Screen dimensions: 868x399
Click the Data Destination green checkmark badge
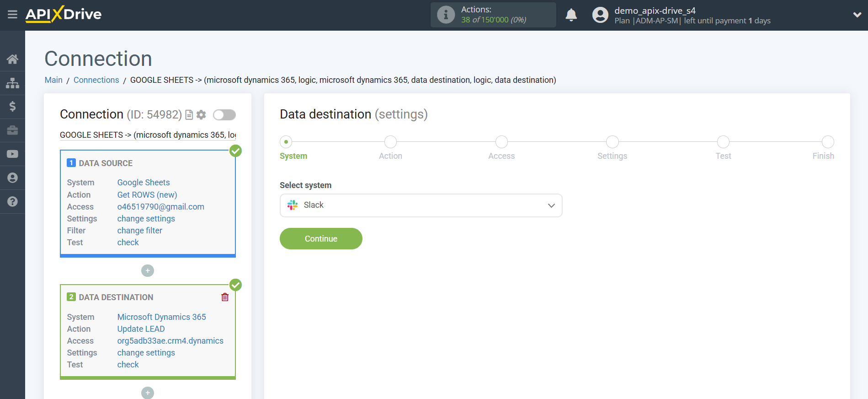[x=235, y=285]
